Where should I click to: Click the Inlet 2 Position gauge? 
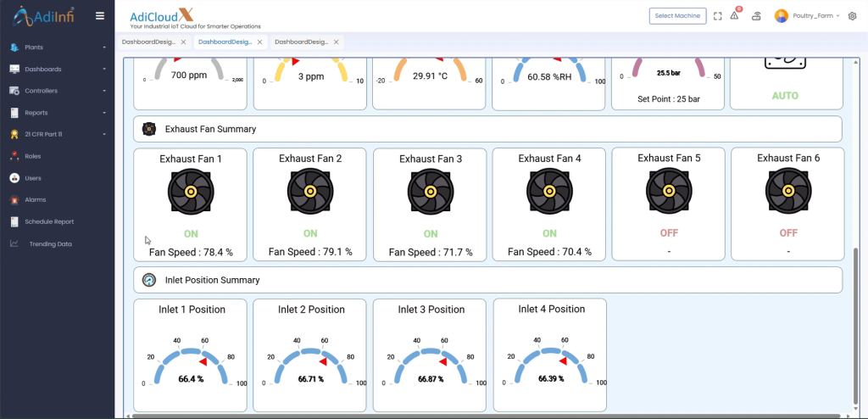pyautogui.click(x=310, y=362)
